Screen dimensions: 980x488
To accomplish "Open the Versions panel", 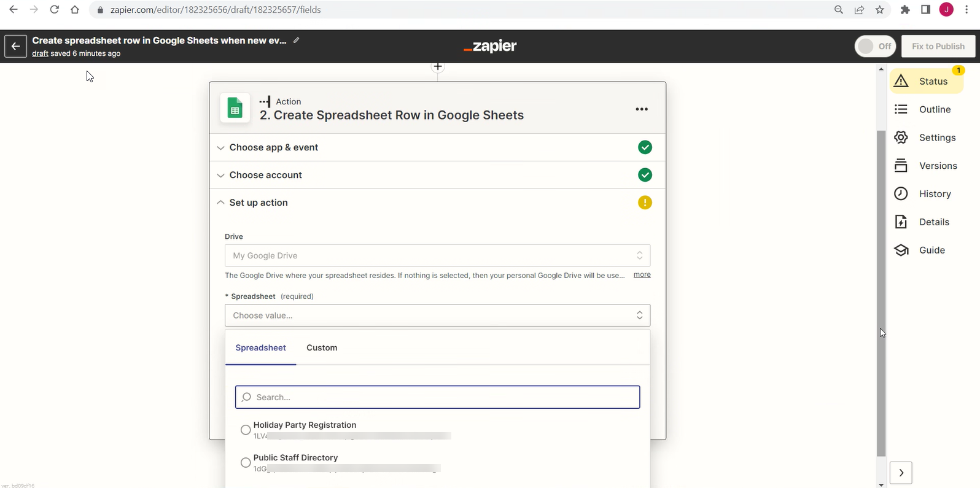I will (927, 166).
